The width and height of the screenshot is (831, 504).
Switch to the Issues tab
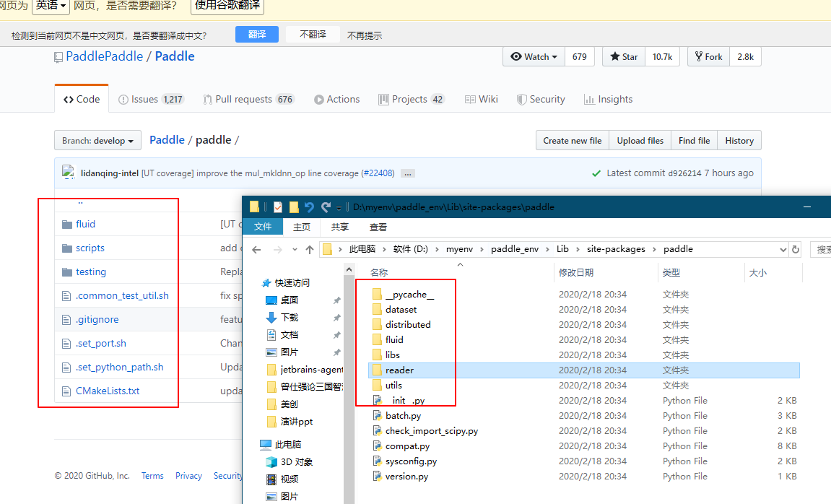(151, 99)
